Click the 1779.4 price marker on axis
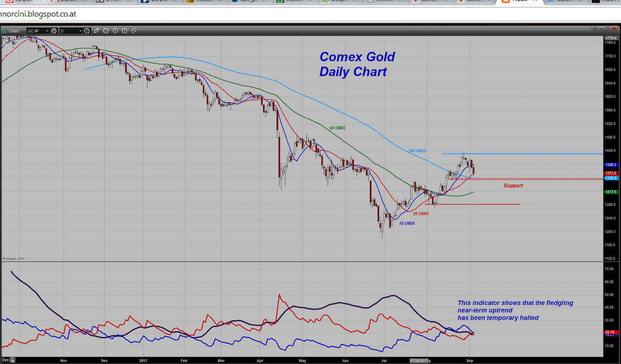The width and height of the screenshot is (621, 364). (x=611, y=38)
